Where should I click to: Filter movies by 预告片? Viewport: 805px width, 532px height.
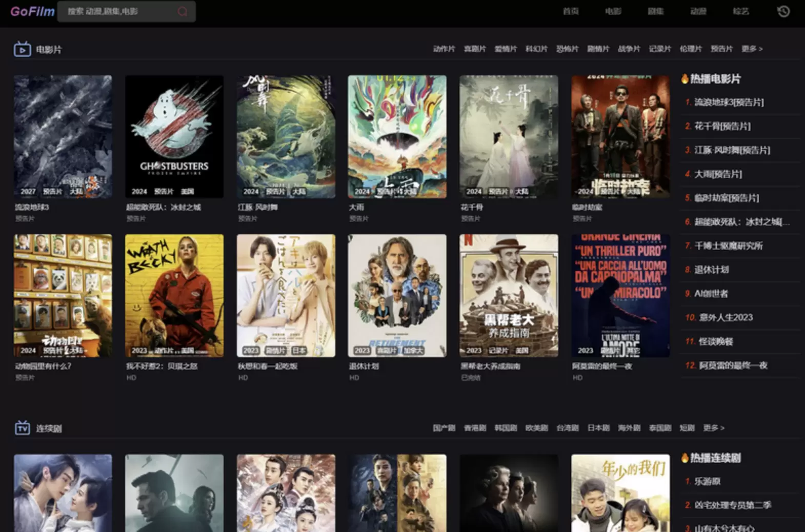721,49
